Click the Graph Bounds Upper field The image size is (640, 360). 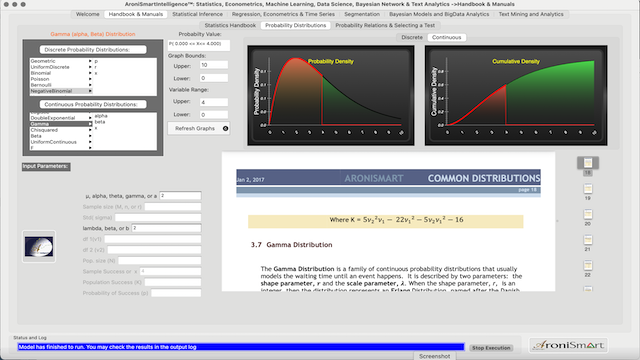click(214, 65)
